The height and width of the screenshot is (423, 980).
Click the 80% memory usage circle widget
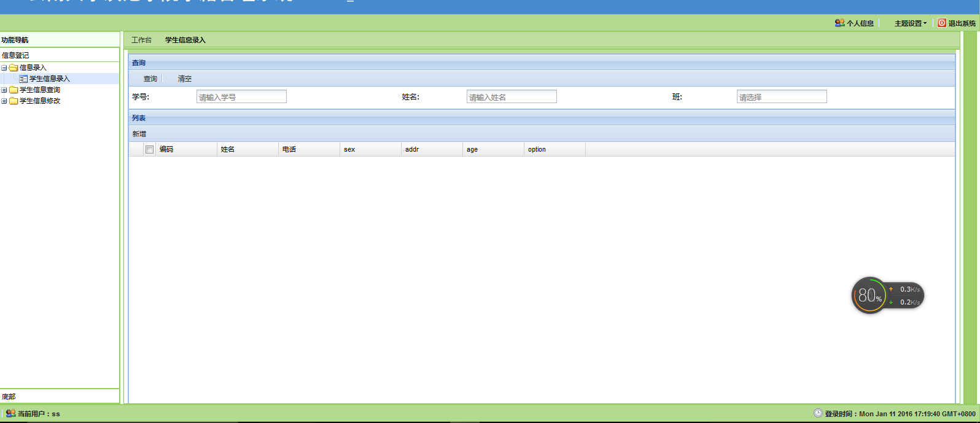coord(869,295)
